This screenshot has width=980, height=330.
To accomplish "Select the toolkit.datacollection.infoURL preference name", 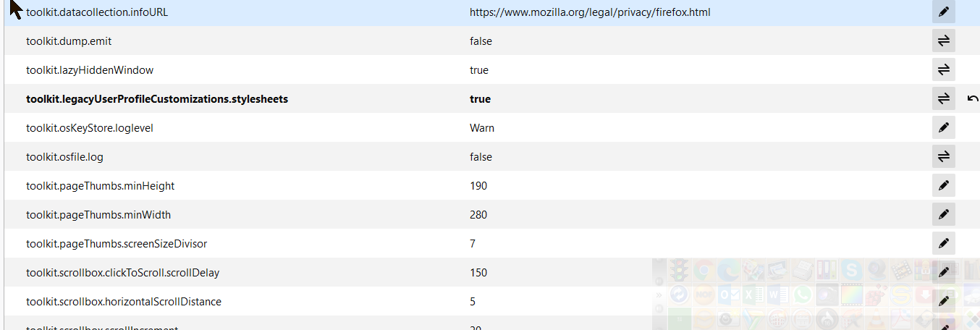I will tap(97, 12).
